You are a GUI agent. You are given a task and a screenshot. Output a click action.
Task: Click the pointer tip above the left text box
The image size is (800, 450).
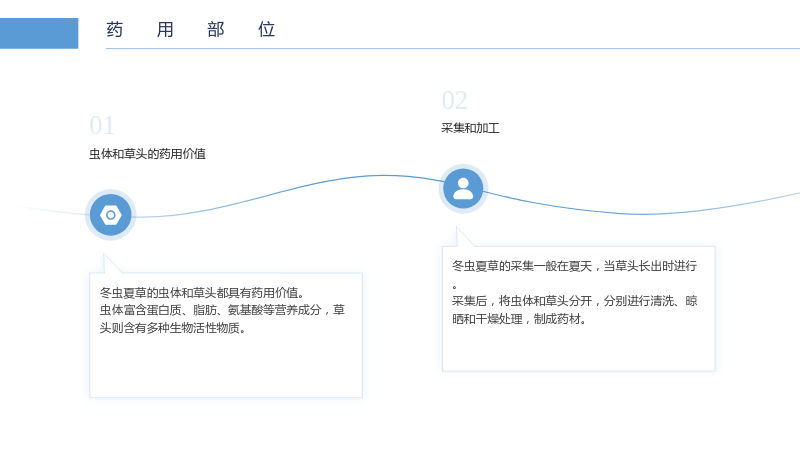(105, 256)
